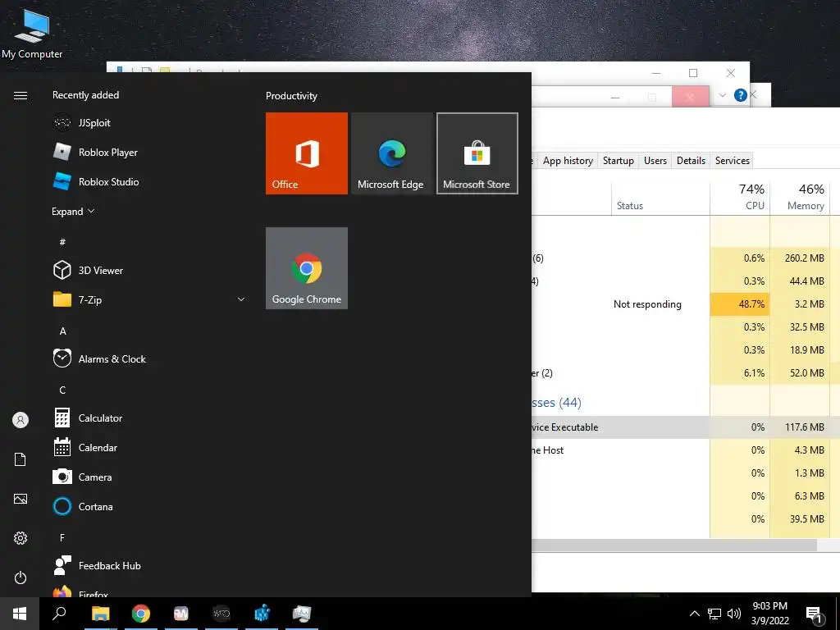
Task: Click the Windows Start button
Action: (20, 614)
